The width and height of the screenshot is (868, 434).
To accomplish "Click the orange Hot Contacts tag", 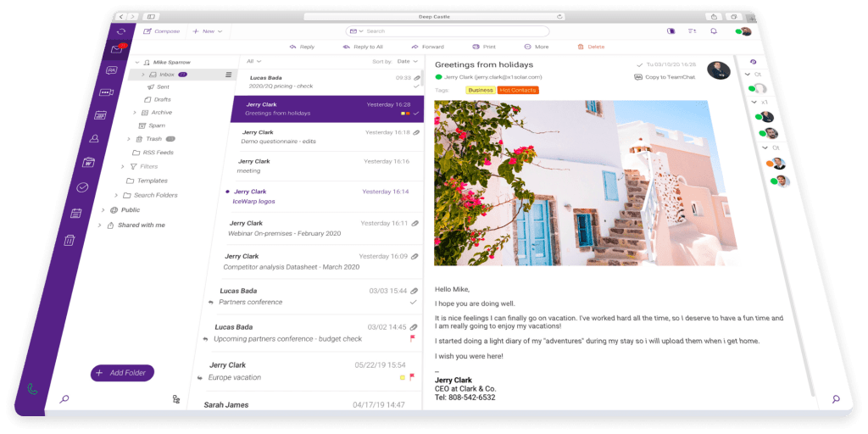I will click(x=518, y=90).
